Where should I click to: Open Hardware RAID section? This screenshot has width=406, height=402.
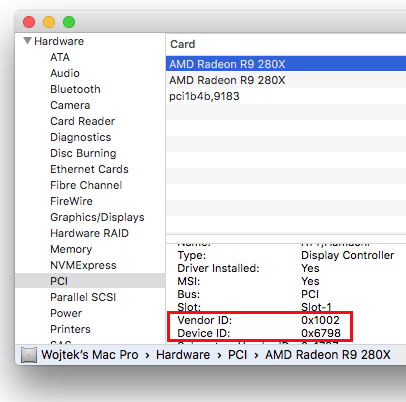click(x=89, y=233)
